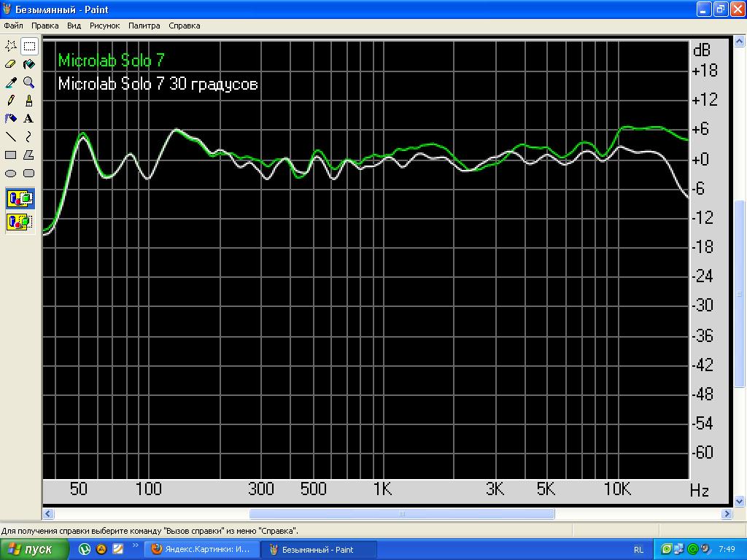
Task: Click the green @ mail tray icon
Action: pyautogui.click(x=692, y=550)
